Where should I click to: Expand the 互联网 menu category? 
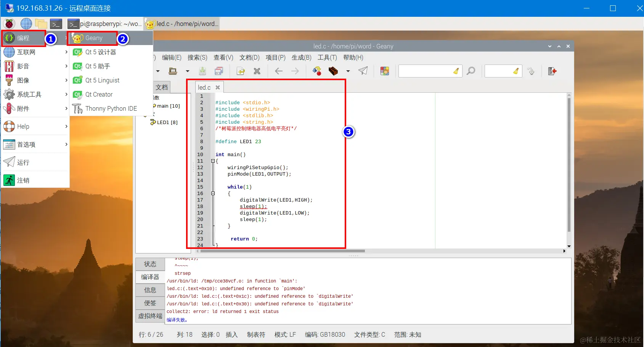click(x=35, y=52)
